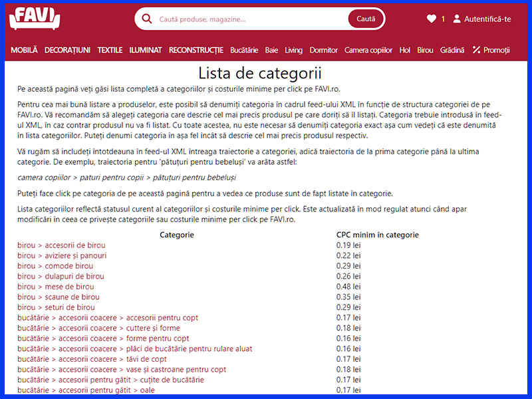Open the Autentifică-te login link

point(487,19)
